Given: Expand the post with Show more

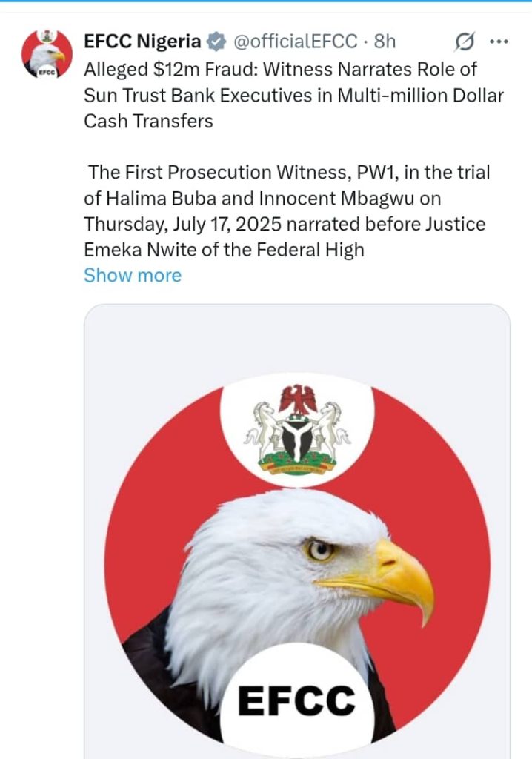Looking at the screenshot, I should (x=133, y=276).
